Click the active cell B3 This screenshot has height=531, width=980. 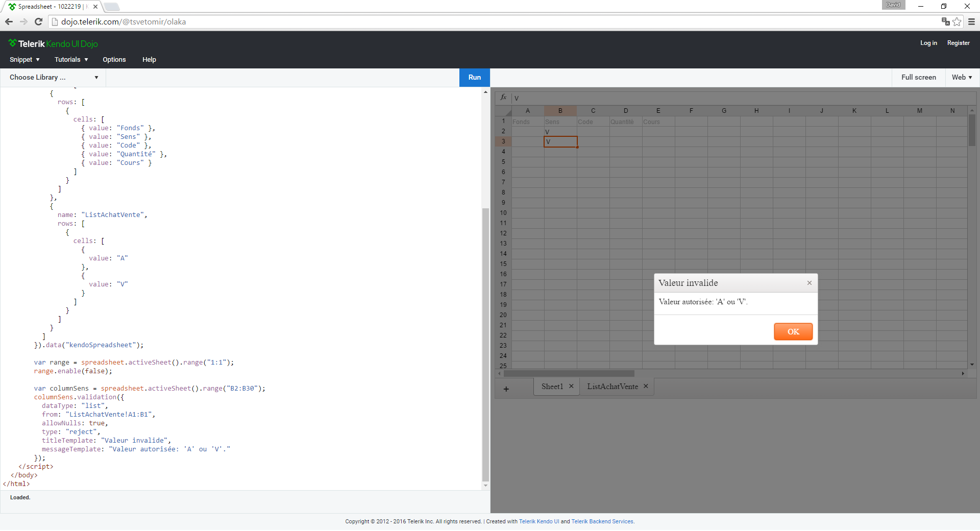[560, 141]
